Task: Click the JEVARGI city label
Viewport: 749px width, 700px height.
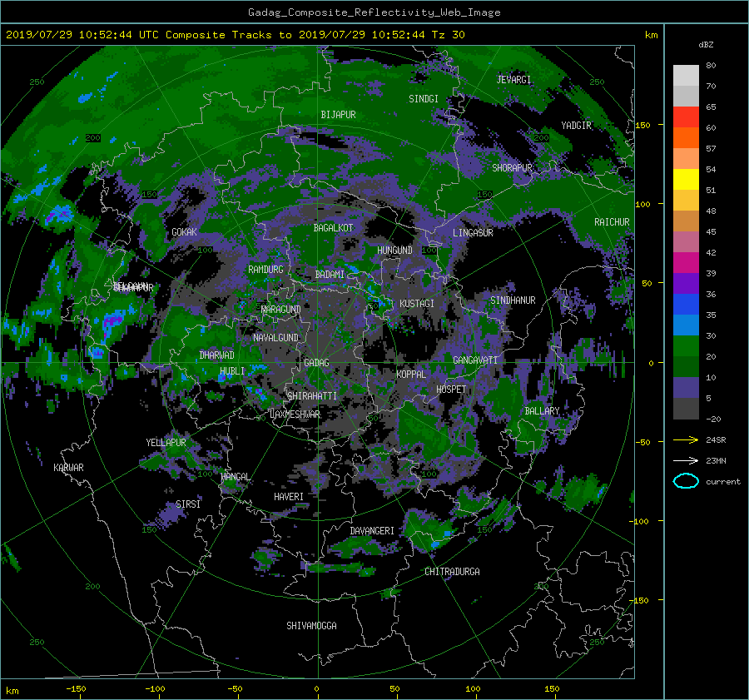Action: [513, 80]
